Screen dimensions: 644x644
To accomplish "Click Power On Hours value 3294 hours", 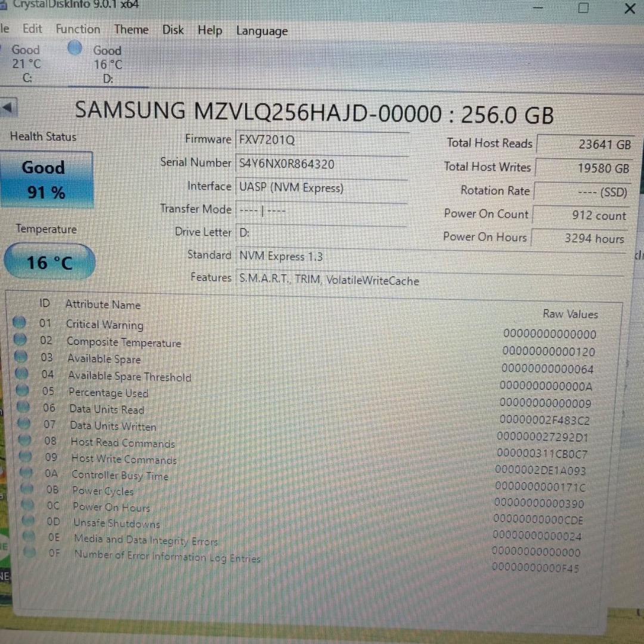I will pos(580,239).
